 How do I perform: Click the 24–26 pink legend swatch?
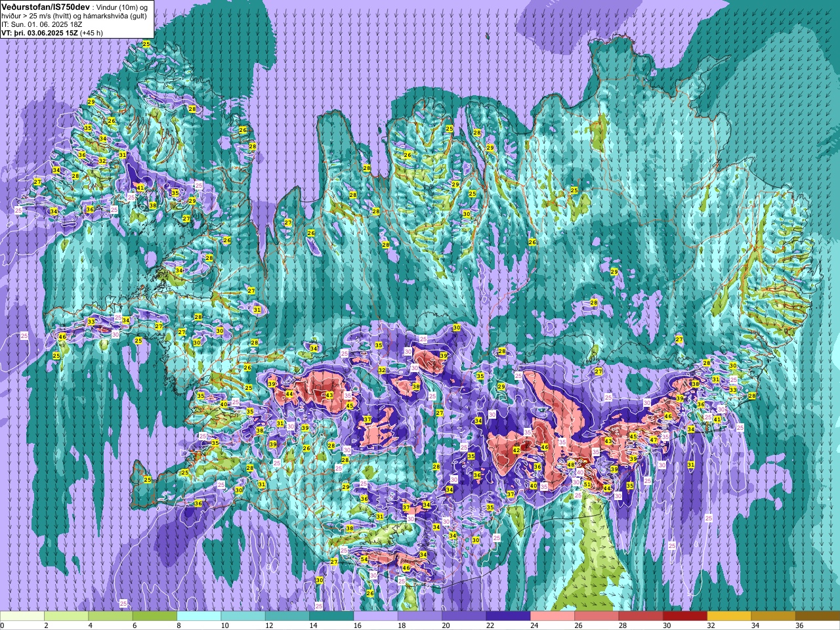(552, 616)
